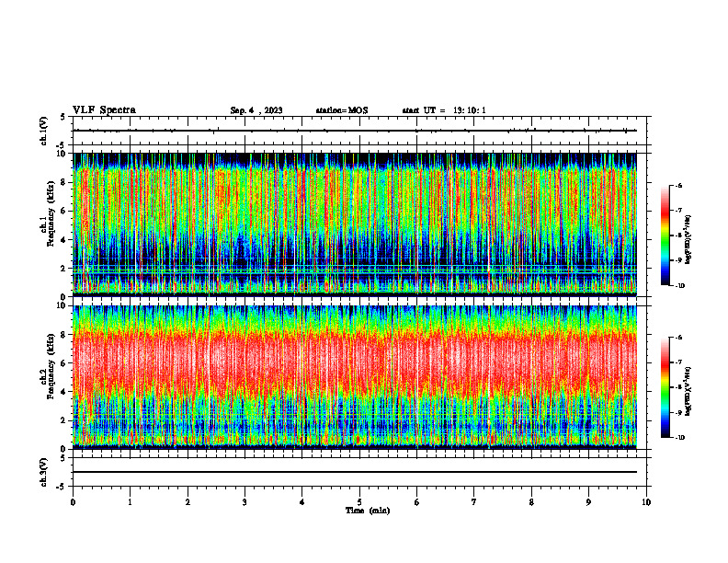Click the time axis tick label '5'

coord(359,502)
